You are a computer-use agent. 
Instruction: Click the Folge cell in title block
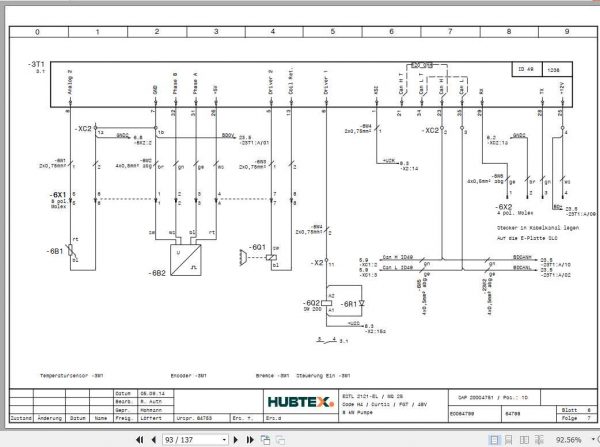tap(576, 418)
